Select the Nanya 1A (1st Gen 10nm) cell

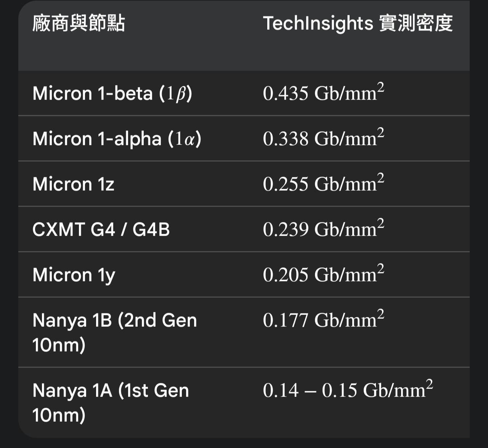point(111,403)
